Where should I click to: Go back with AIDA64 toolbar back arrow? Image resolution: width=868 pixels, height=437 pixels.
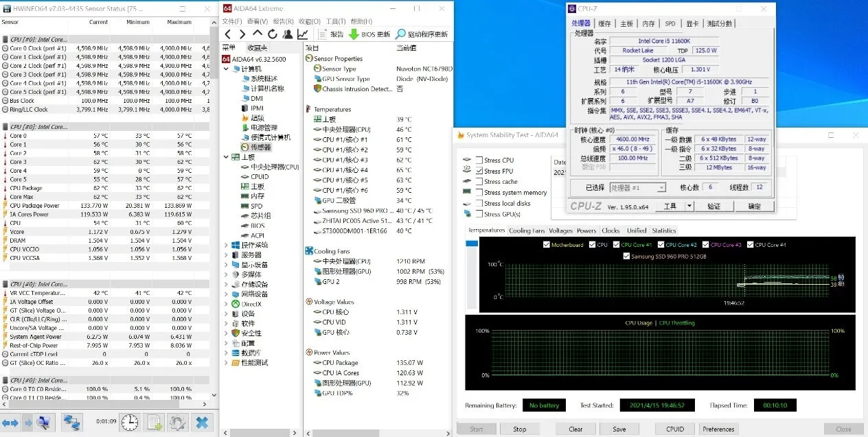[x=228, y=34]
